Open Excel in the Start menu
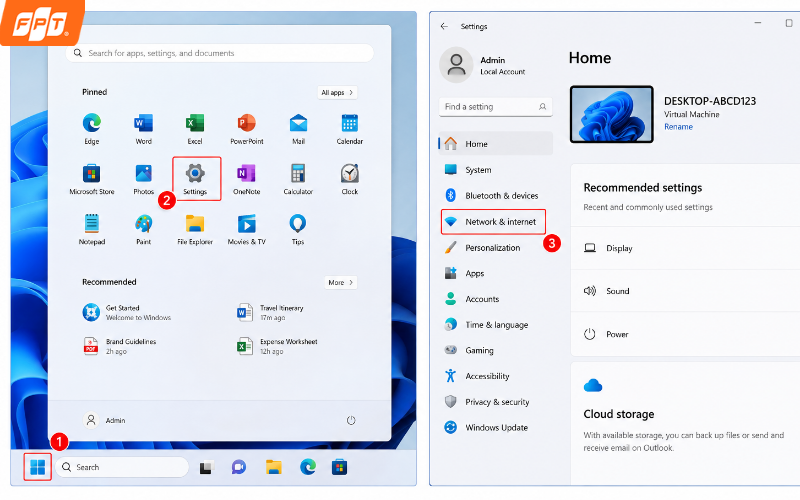Screen dimensions: 800x500 click(195, 129)
